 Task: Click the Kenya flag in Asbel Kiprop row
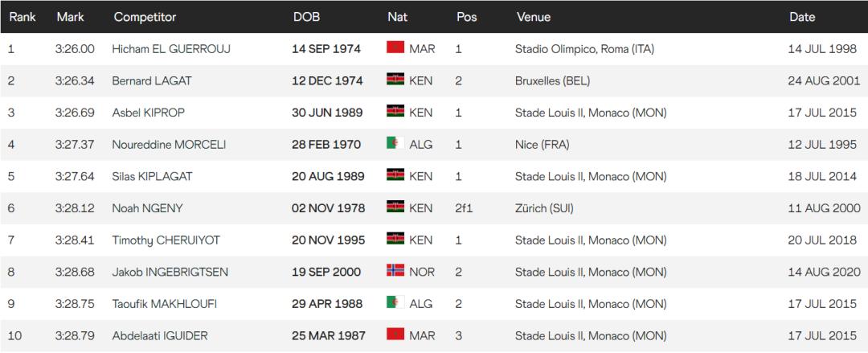395,111
